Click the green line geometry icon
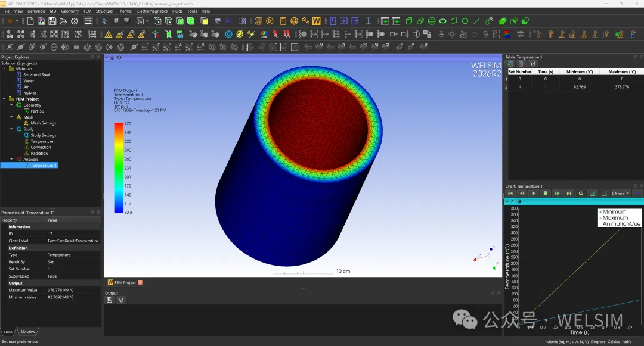Viewport: 644px width, 346px height. pos(476,21)
